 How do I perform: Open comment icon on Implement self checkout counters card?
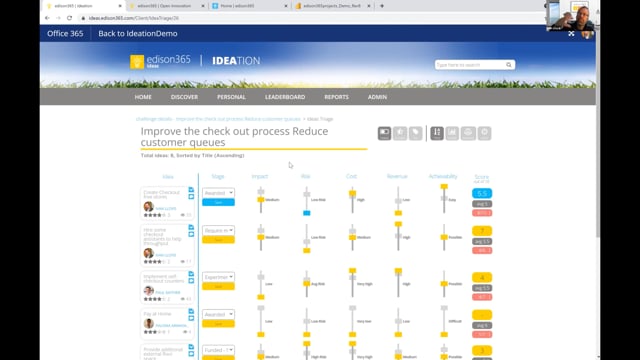click(x=191, y=281)
